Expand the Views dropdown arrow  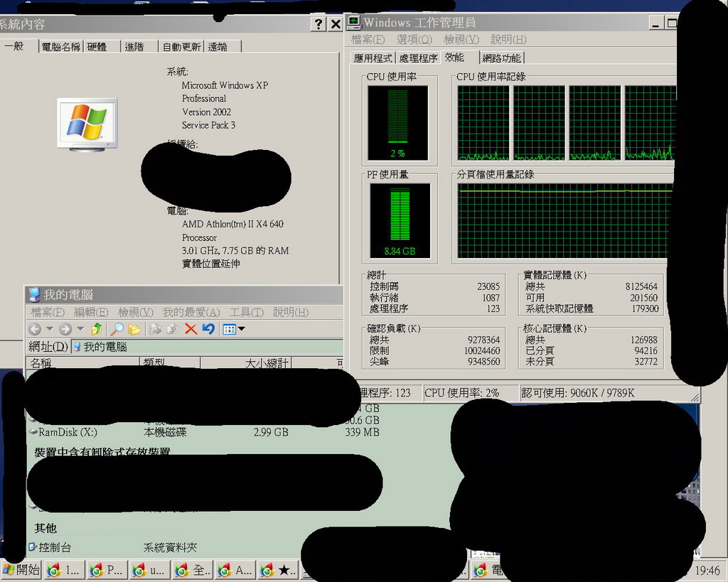(x=242, y=329)
